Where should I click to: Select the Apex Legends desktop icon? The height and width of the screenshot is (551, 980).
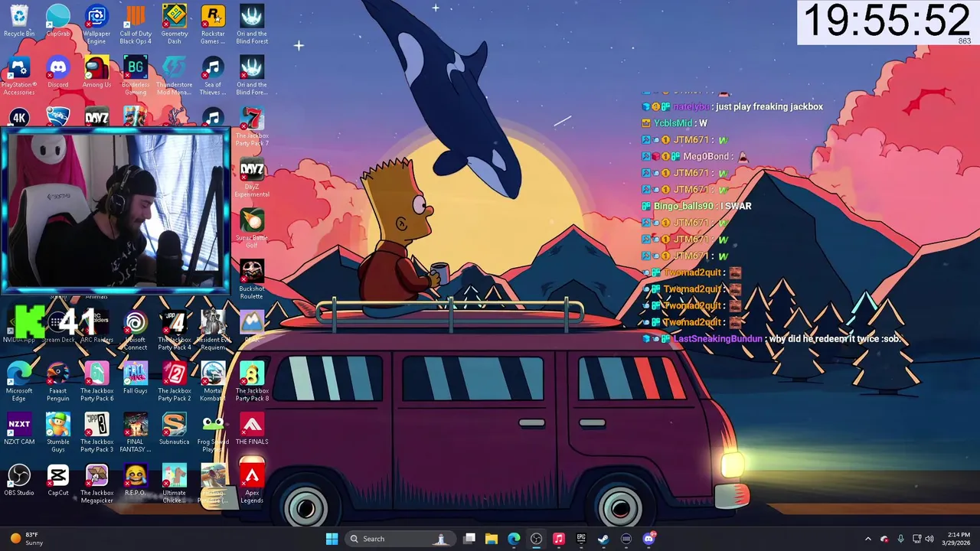pos(252,484)
